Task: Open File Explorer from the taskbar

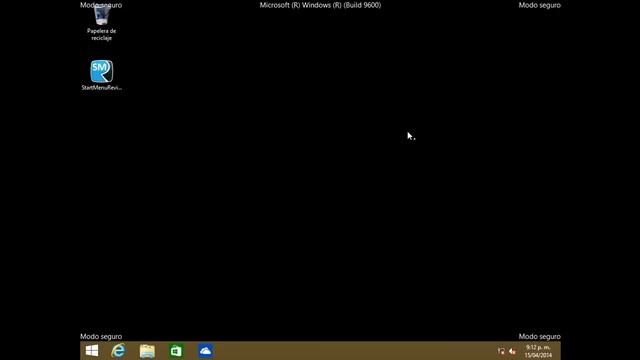Action: pos(147,351)
